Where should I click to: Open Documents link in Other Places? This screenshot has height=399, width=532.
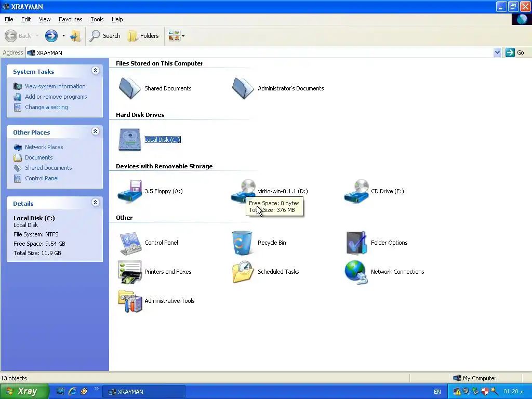38,157
